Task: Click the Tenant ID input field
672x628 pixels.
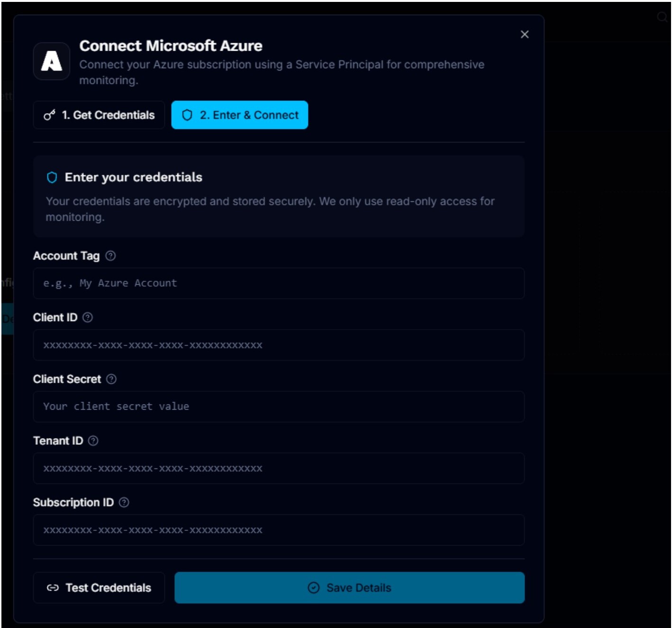Action: pos(279,468)
